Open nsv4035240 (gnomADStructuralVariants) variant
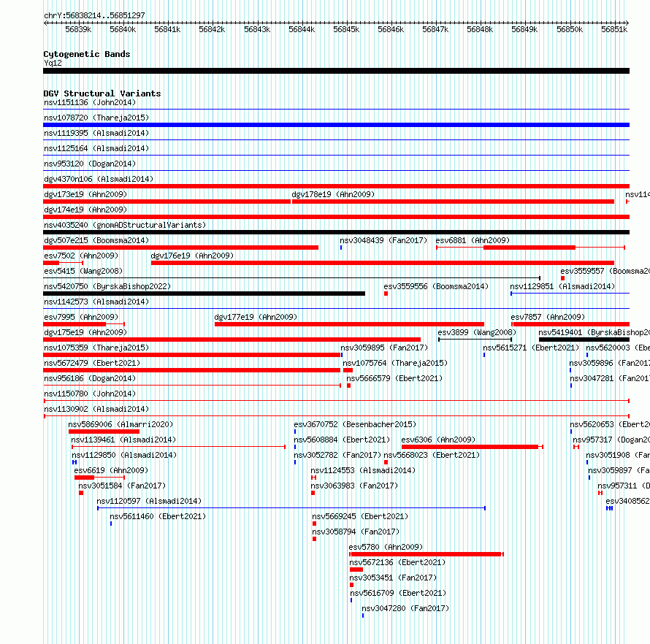This screenshot has height=644, width=650. (125, 225)
